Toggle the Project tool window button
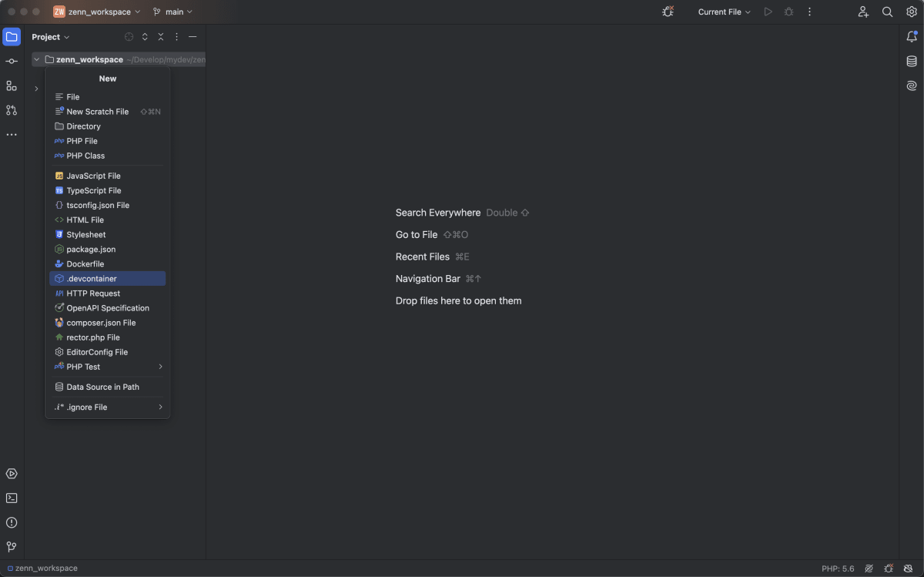The width and height of the screenshot is (924, 577). pyautogui.click(x=12, y=36)
